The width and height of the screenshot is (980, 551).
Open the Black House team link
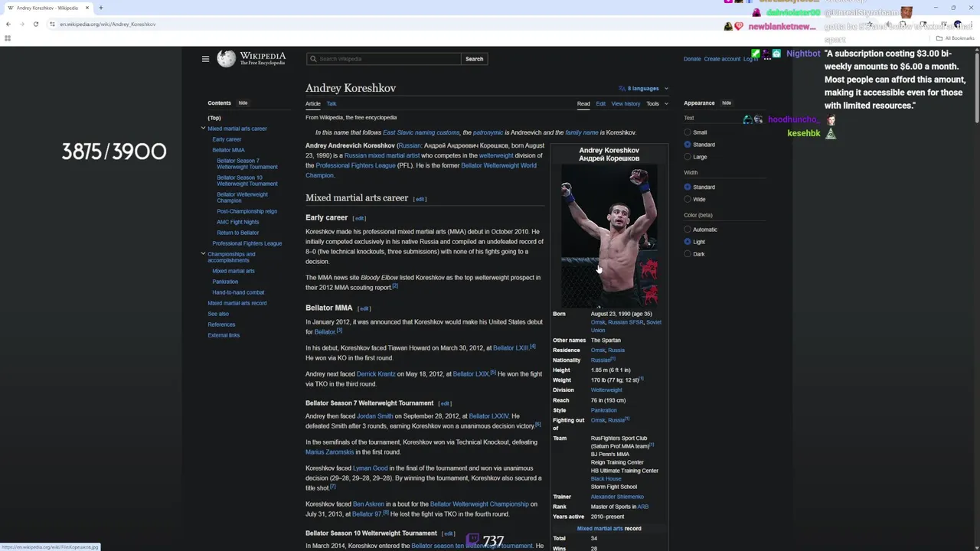pyautogui.click(x=606, y=478)
